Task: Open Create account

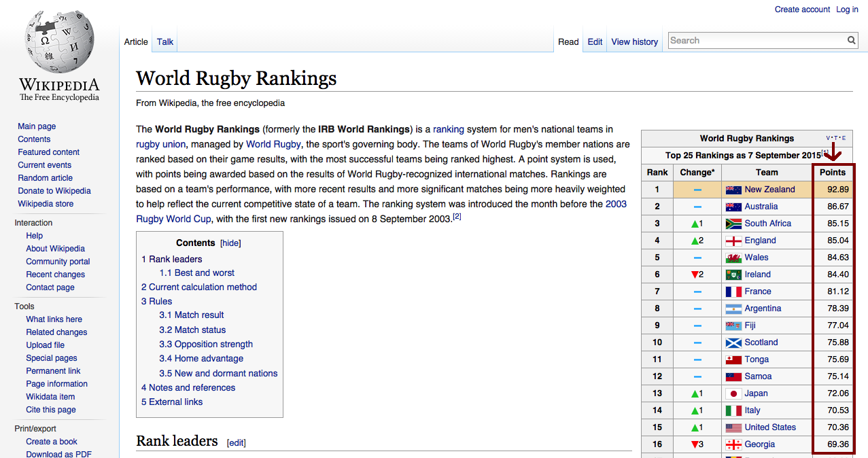Action: pyautogui.click(x=801, y=9)
